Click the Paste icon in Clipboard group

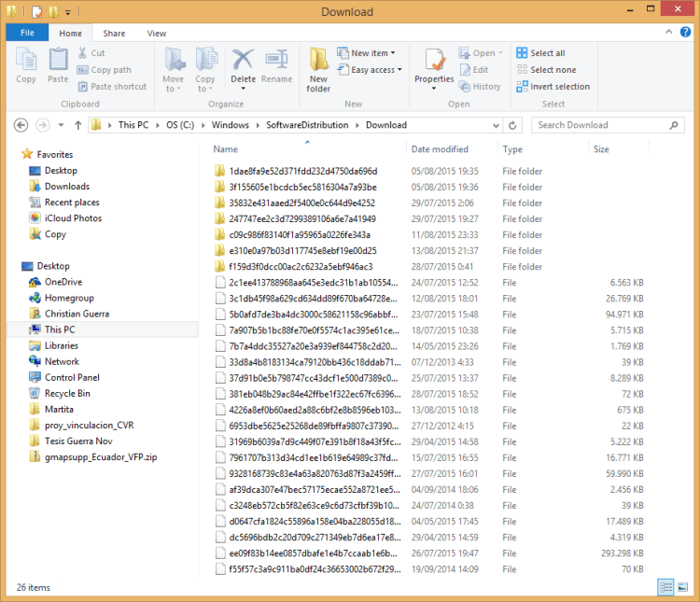58,65
